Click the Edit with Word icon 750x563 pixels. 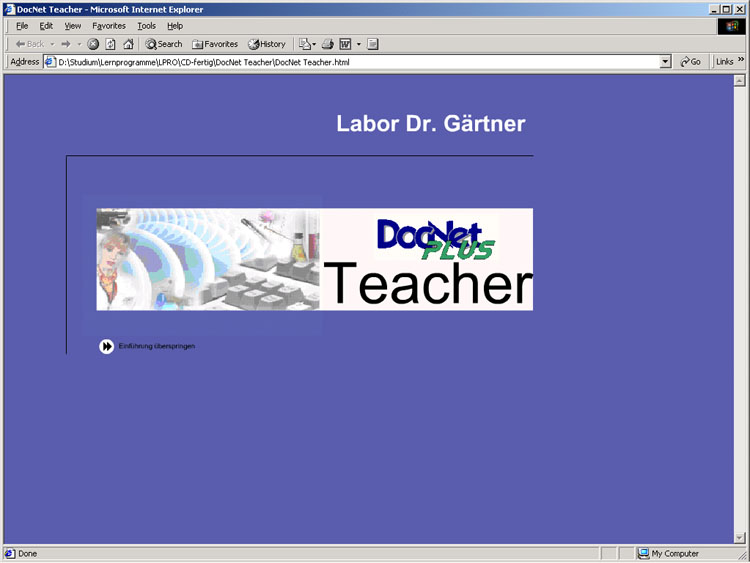[x=345, y=44]
